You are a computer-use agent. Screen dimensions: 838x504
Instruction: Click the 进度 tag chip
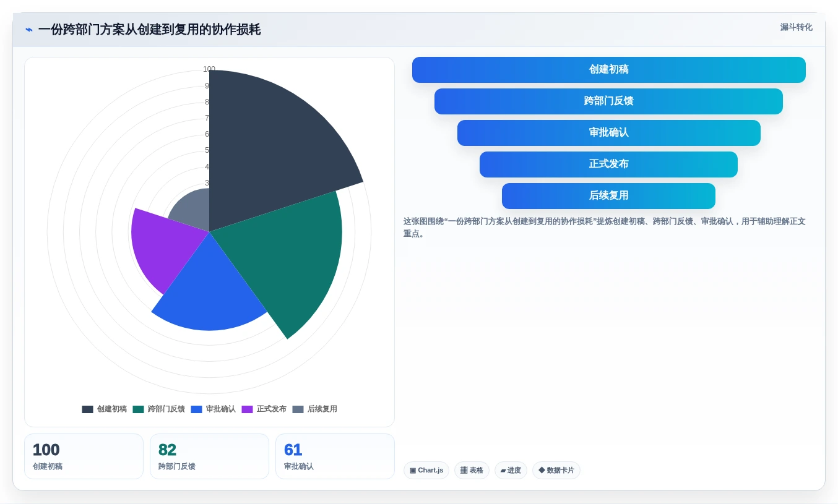click(x=511, y=471)
